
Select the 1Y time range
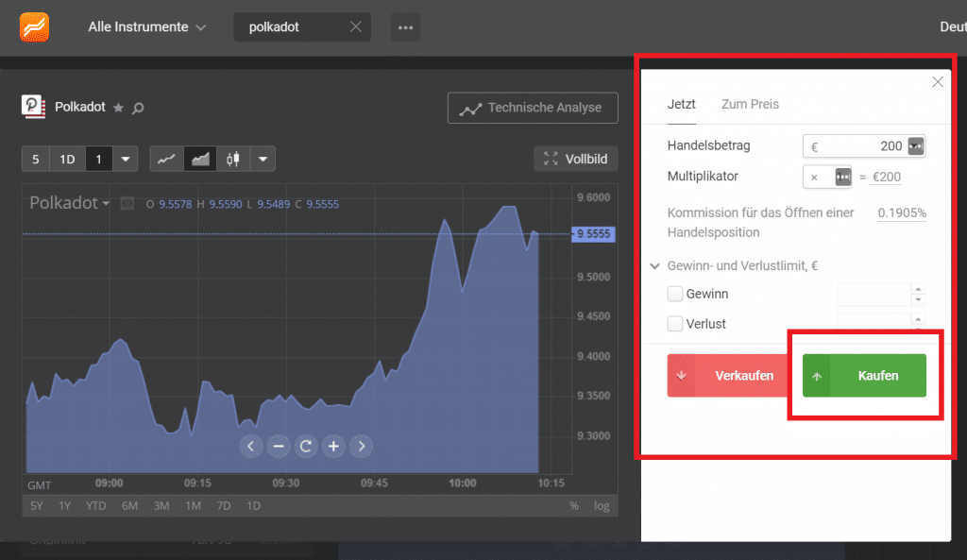pos(65,506)
